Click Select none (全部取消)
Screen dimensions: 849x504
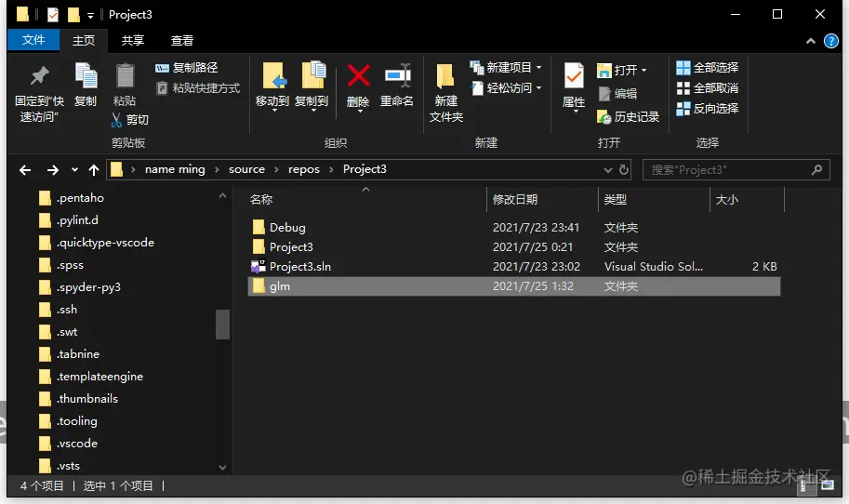708,88
